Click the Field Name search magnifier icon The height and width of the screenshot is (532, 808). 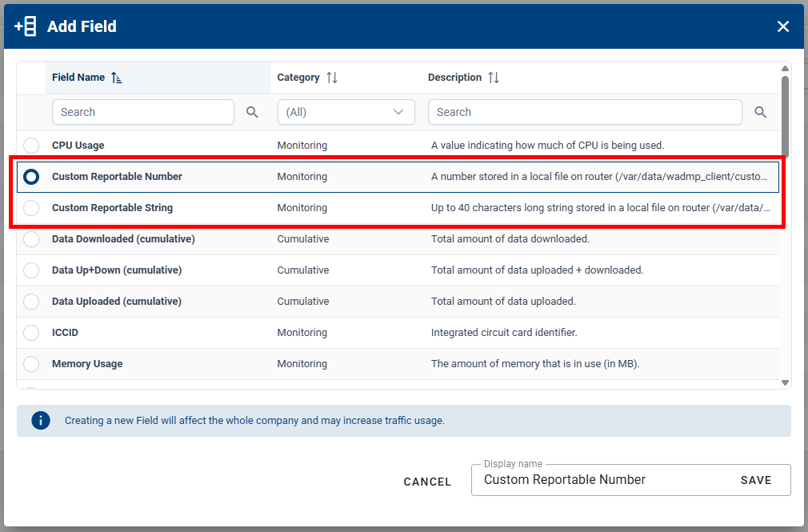pos(252,112)
